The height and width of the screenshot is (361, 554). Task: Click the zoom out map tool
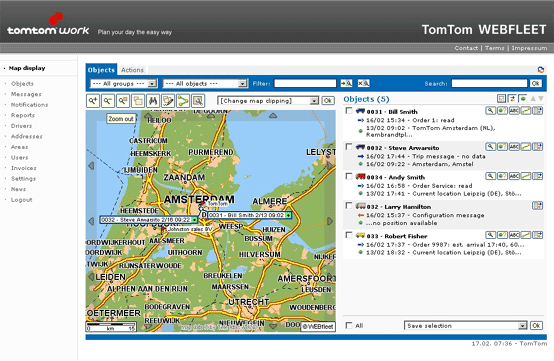coord(108,101)
